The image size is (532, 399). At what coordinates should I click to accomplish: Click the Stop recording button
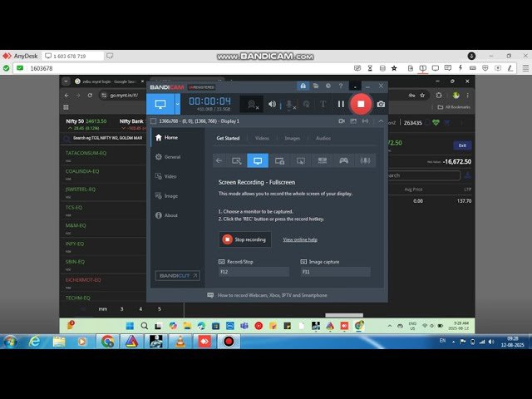tap(245, 239)
